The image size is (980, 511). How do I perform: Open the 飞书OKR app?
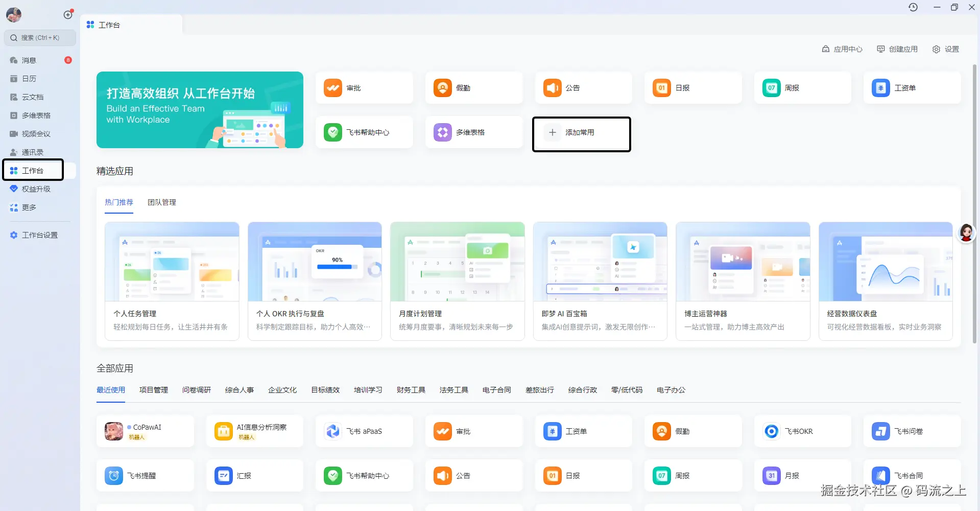pos(802,431)
